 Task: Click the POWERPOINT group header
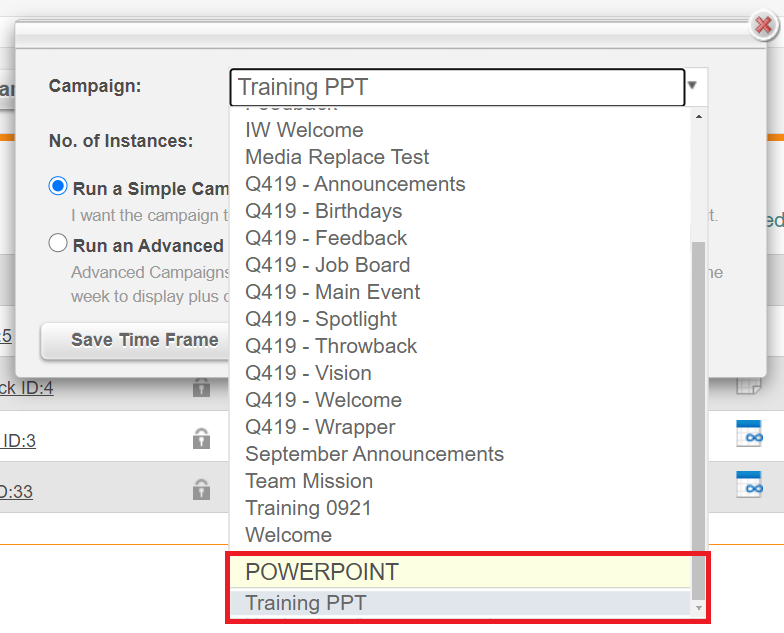(x=460, y=572)
